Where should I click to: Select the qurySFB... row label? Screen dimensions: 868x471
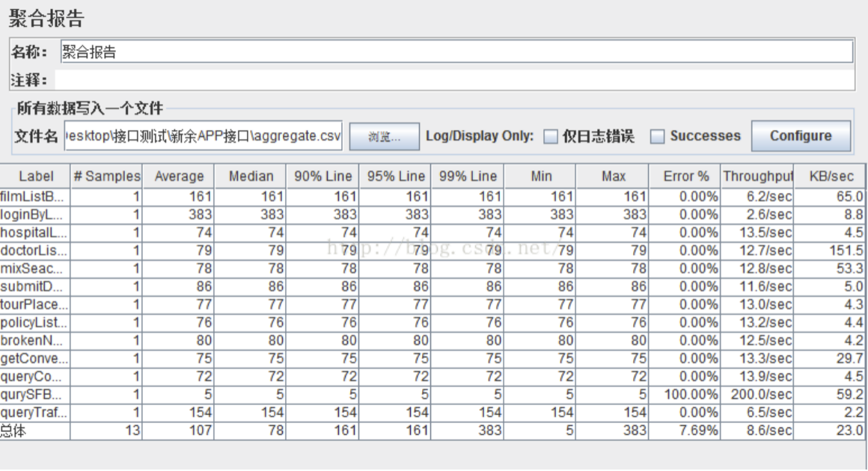point(35,395)
